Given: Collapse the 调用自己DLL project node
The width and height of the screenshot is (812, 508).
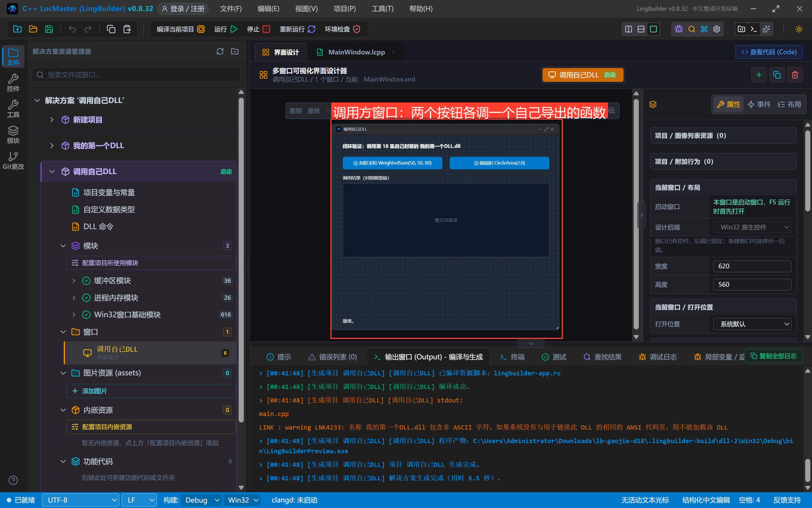Looking at the screenshot, I should (x=52, y=171).
